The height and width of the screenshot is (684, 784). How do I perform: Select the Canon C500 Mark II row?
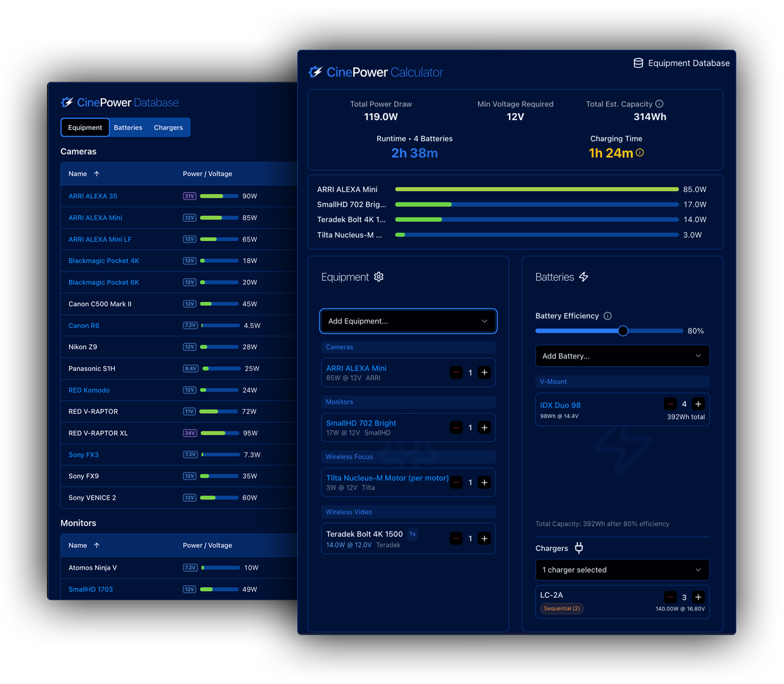pyautogui.click(x=179, y=304)
